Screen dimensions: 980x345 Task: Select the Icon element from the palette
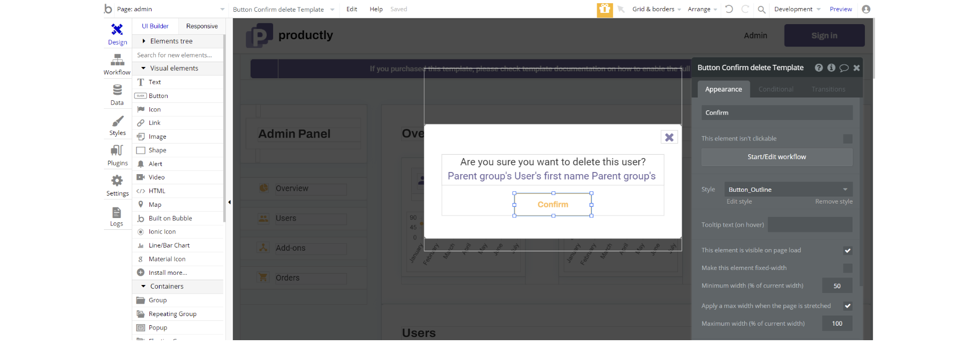click(178, 109)
